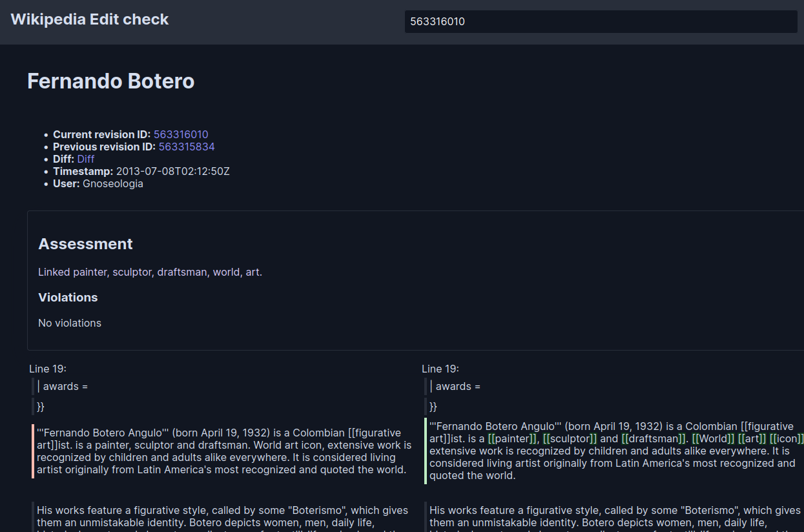The height and width of the screenshot is (532, 804).
Task: Click the "Previous revision ID:" label
Action: click(x=105, y=147)
